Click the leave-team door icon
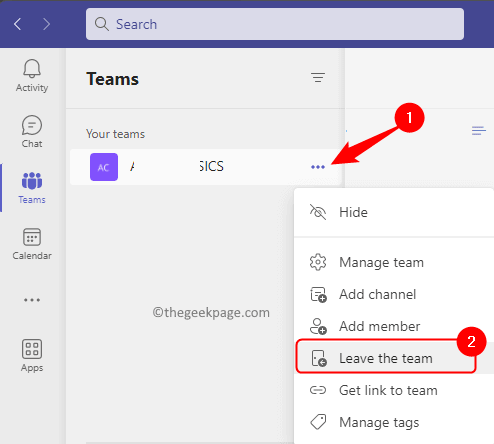 [319, 358]
